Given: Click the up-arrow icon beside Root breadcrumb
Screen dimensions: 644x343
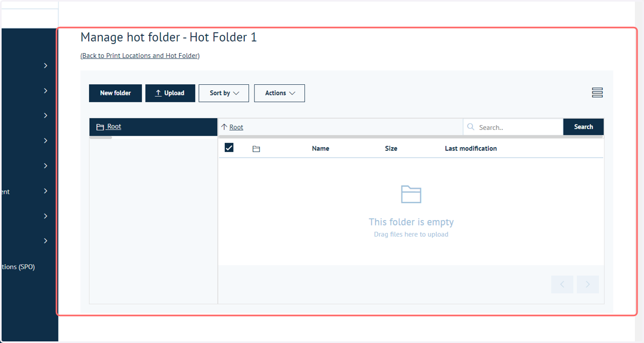Looking at the screenshot, I should tap(224, 127).
